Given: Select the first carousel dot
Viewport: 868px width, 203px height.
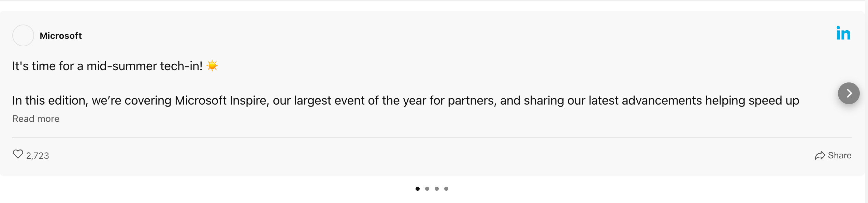Looking at the screenshot, I should click(x=418, y=188).
